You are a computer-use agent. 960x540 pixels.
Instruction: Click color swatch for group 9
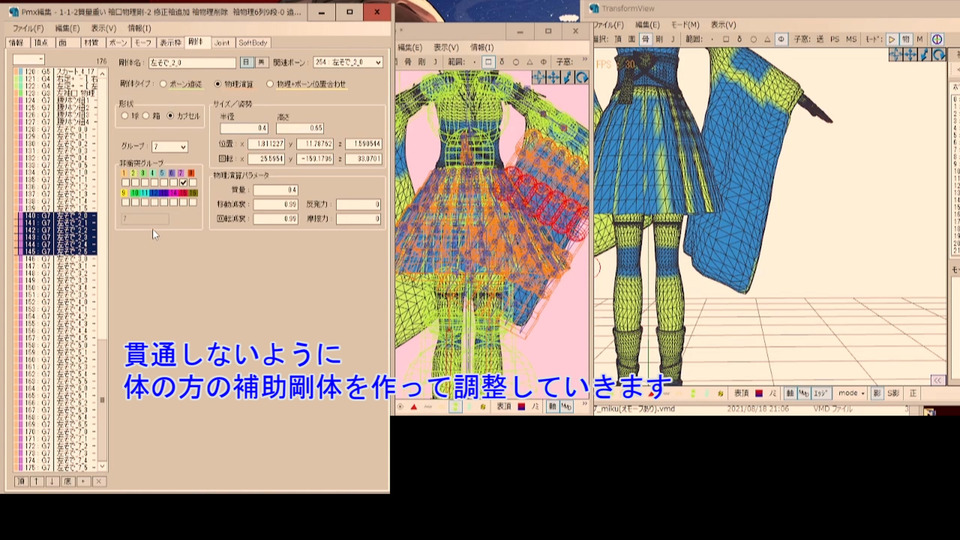pyautogui.click(x=124, y=193)
